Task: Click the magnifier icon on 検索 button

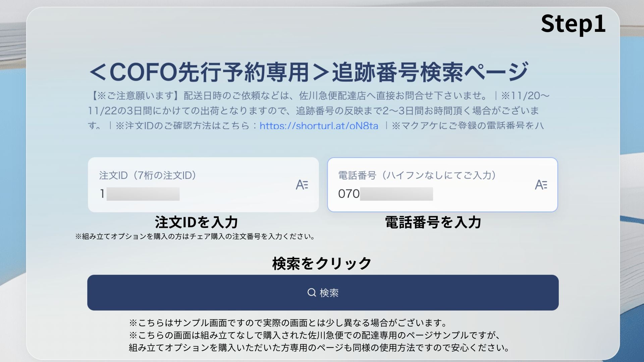Action: click(312, 293)
